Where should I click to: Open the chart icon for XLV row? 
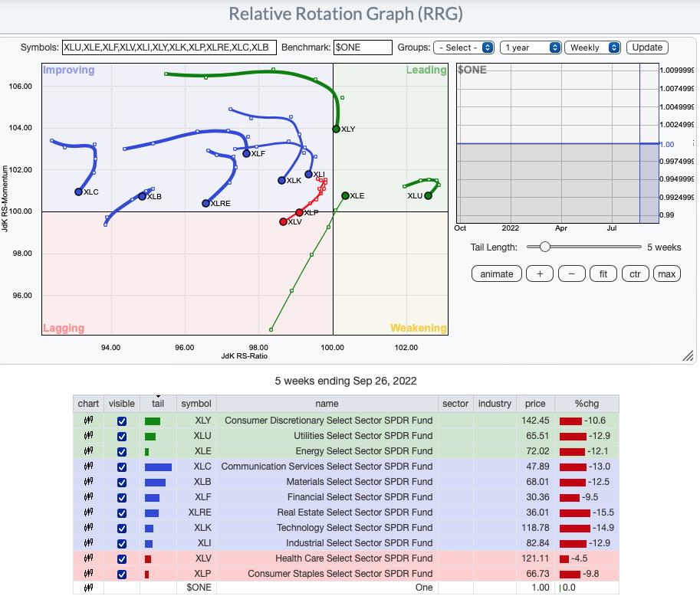(x=88, y=558)
